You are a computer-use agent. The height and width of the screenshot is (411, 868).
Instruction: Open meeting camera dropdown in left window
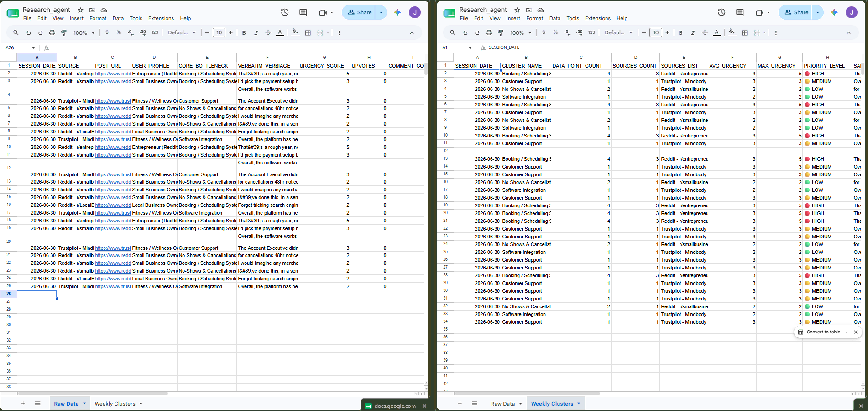click(x=332, y=13)
